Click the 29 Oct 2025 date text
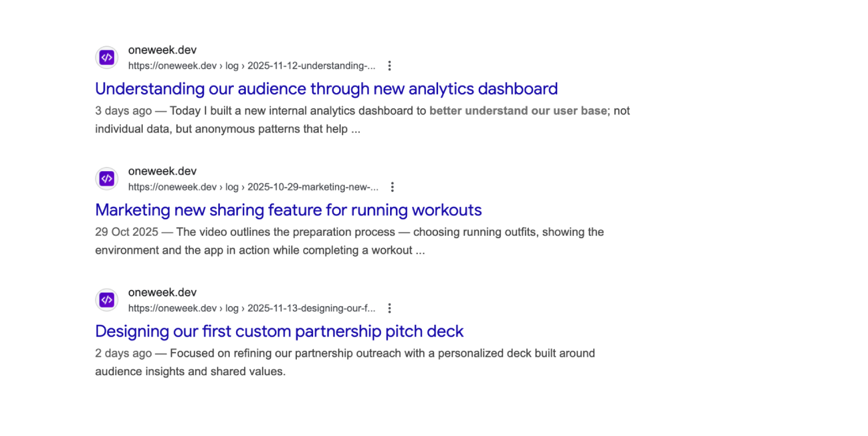 126,231
